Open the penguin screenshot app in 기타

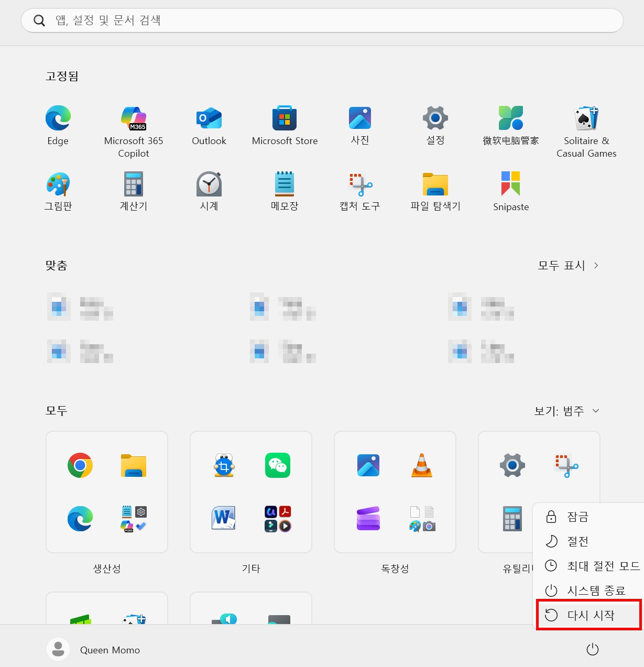[x=224, y=465]
